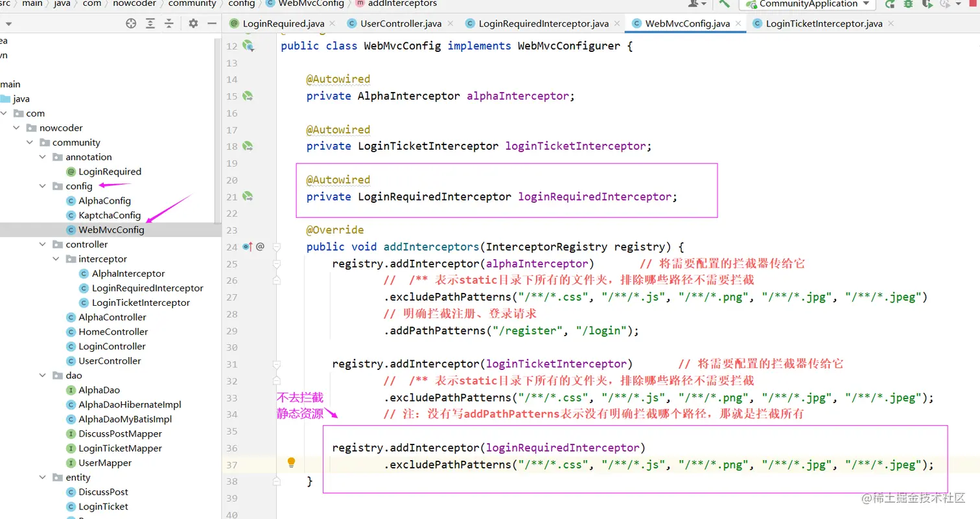Click the Build project hammer icon
This screenshot has width=980, height=519.
click(725, 3)
